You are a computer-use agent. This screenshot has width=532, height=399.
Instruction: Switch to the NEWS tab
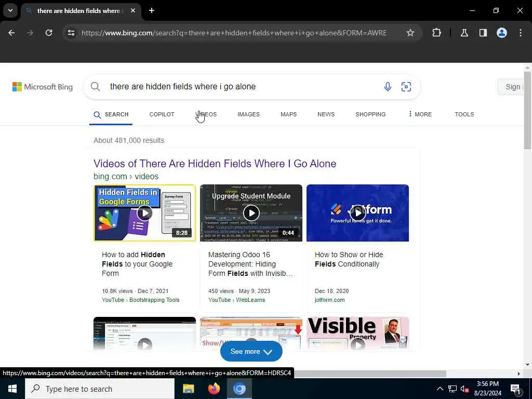point(326,114)
